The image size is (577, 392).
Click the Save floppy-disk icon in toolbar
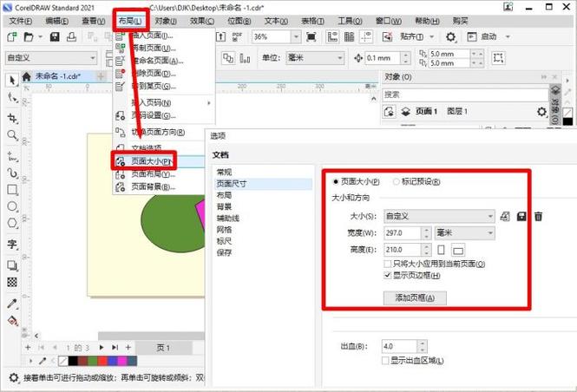tap(55, 36)
